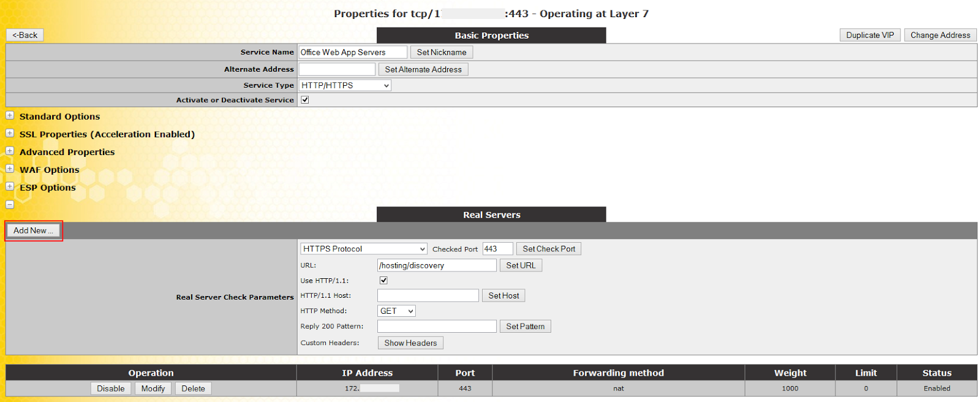
Task: Collapse the Real Servers section
Action: point(10,205)
